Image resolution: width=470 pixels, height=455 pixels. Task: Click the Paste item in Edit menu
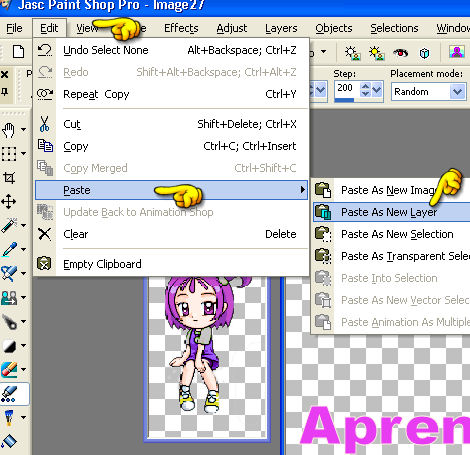(x=171, y=190)
